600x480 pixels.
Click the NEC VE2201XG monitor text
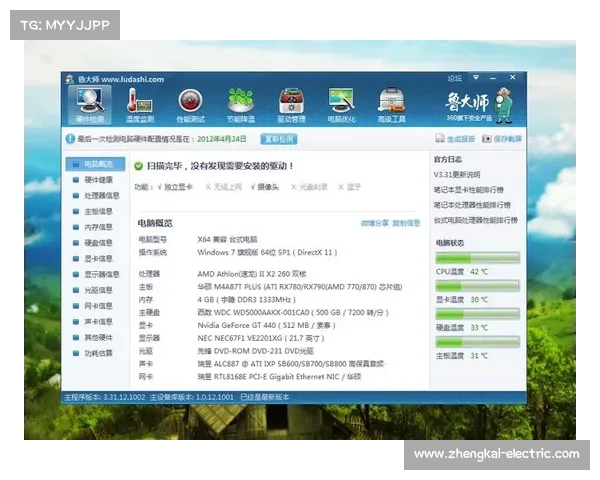pyautogui.click(x=261, y=338)
